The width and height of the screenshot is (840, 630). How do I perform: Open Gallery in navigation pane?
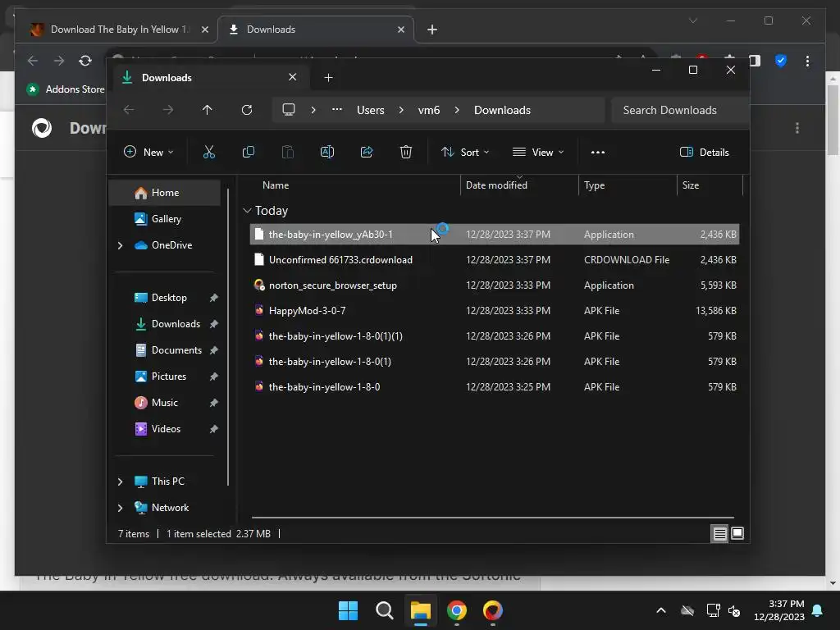pos(166,218)
